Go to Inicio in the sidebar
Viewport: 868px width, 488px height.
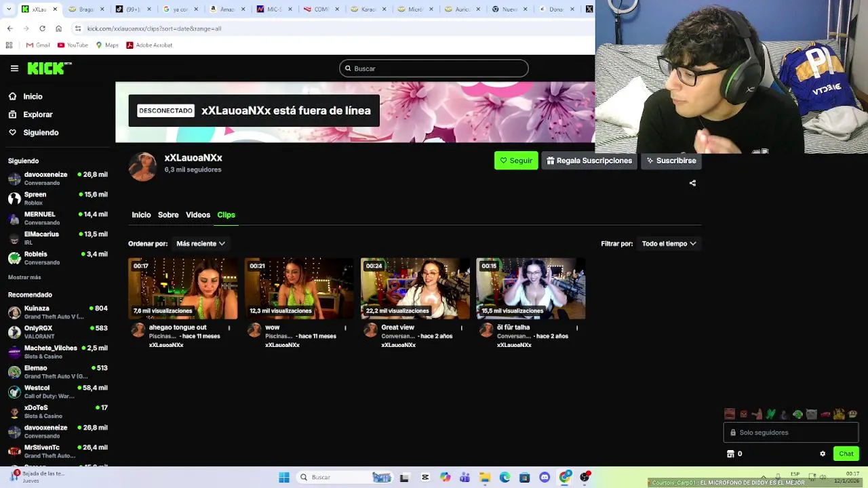point(25,96)
